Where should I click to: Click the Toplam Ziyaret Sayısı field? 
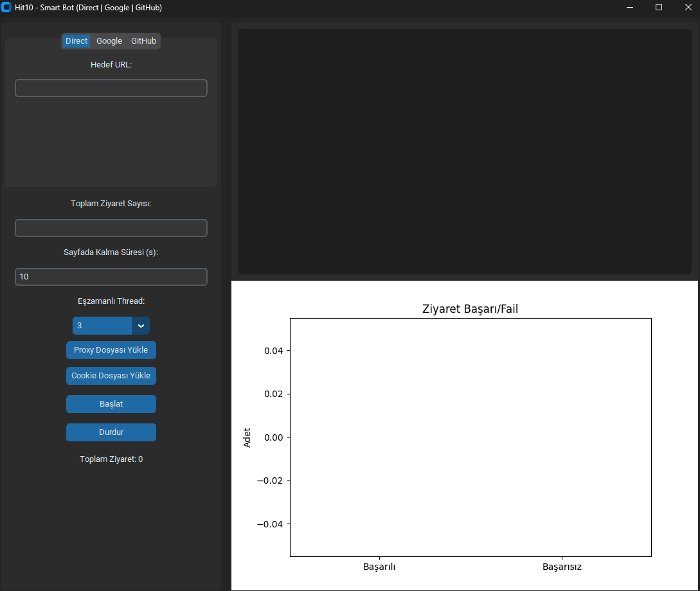[111, 227]
